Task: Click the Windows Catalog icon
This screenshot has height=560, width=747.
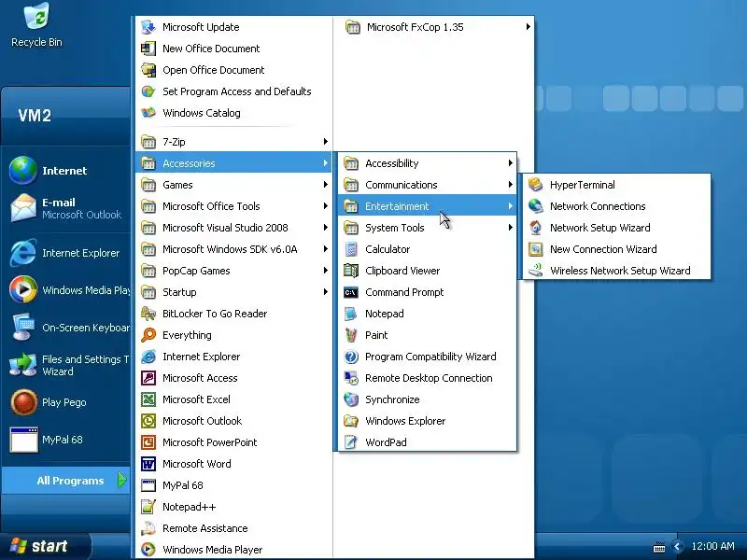Action: [148, 113]
